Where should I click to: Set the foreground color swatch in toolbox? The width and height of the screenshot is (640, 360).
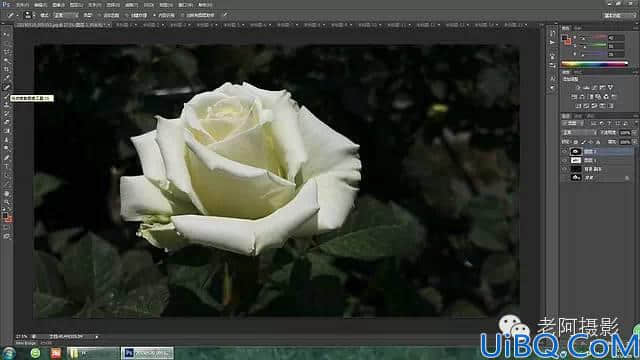(4, 215)
